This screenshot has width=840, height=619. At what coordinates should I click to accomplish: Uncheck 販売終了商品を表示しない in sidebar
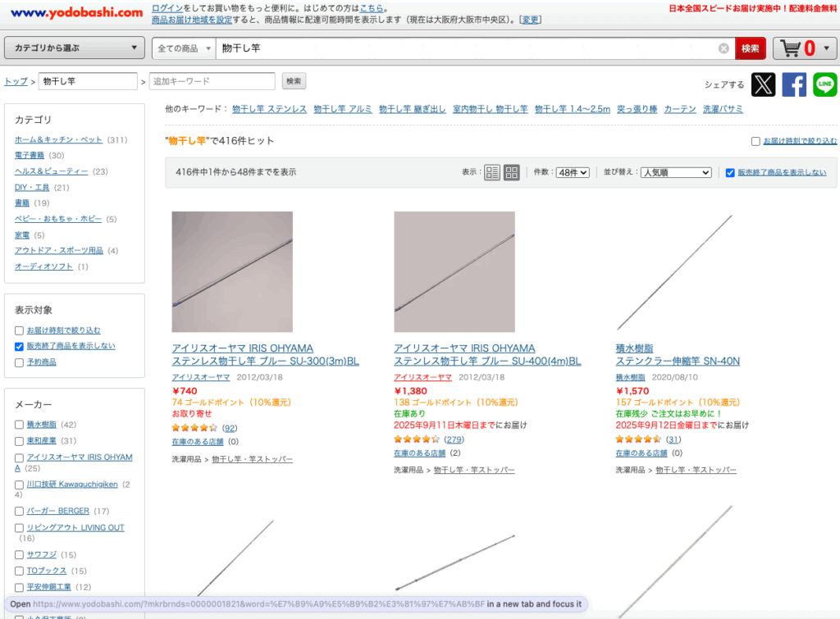pos(19,346)
